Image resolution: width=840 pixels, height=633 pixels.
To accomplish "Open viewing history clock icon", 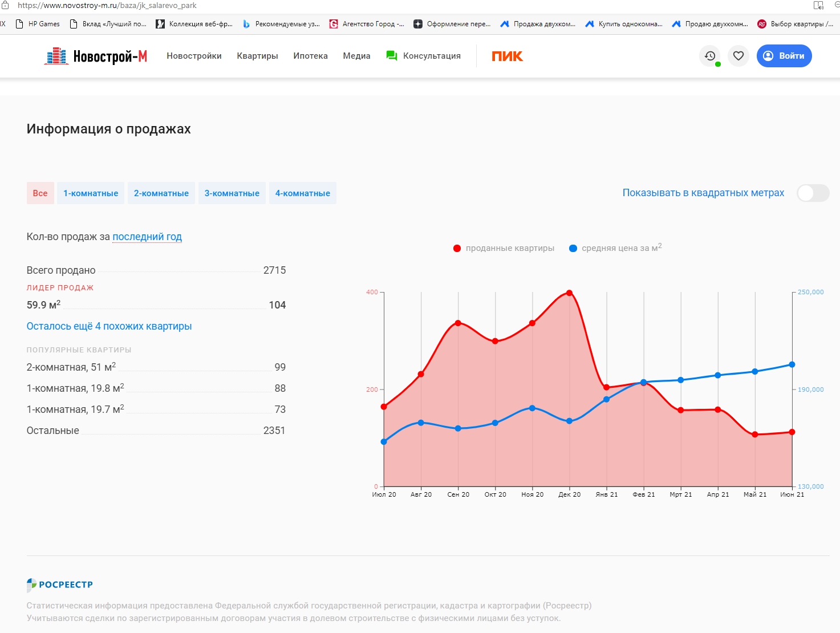I will [710, 56].
